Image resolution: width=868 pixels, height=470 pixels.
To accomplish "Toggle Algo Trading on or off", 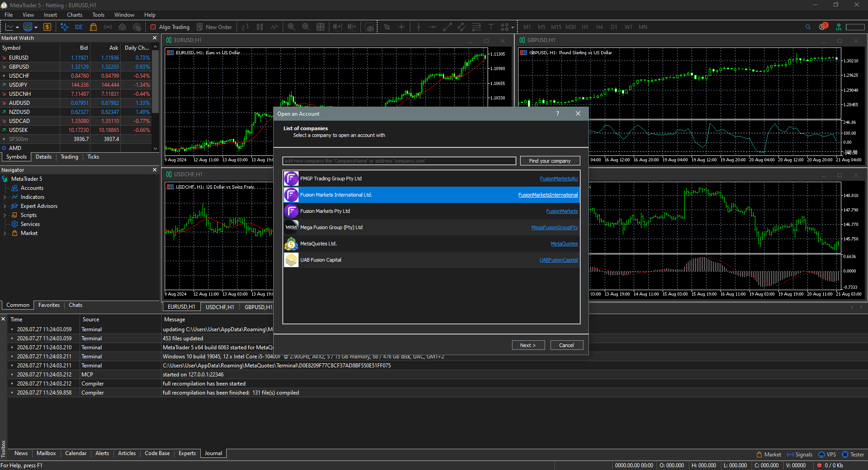I will [x=170, y=27].
